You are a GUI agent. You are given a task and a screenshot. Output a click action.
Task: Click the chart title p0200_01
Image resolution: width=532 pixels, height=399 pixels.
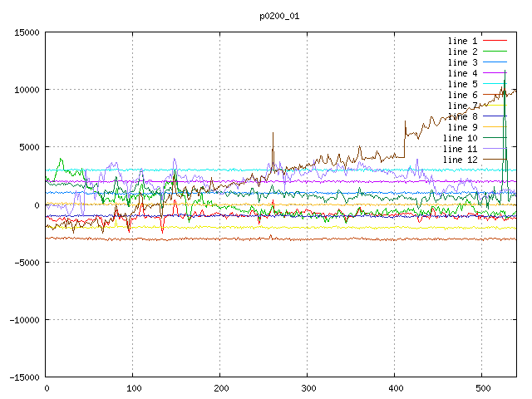(x=279, y=16)
